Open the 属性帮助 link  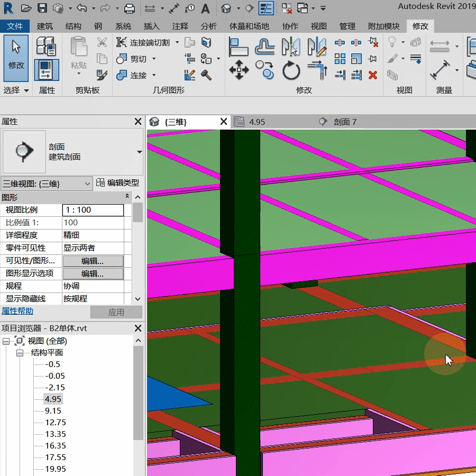tap(17, 311)
